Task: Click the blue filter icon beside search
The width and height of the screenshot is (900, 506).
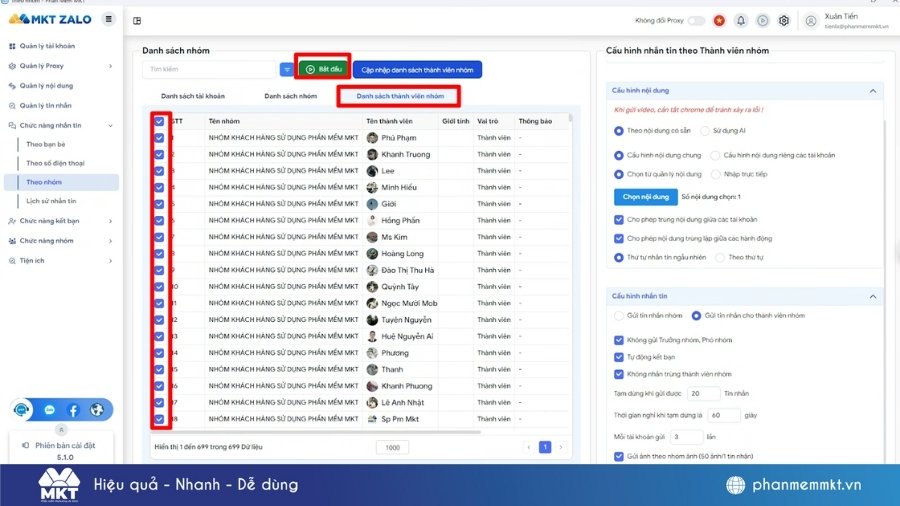Action: pos(286,69)
